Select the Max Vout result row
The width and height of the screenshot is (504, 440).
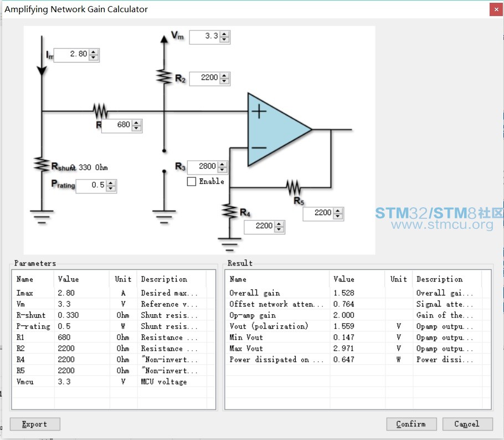358,349
